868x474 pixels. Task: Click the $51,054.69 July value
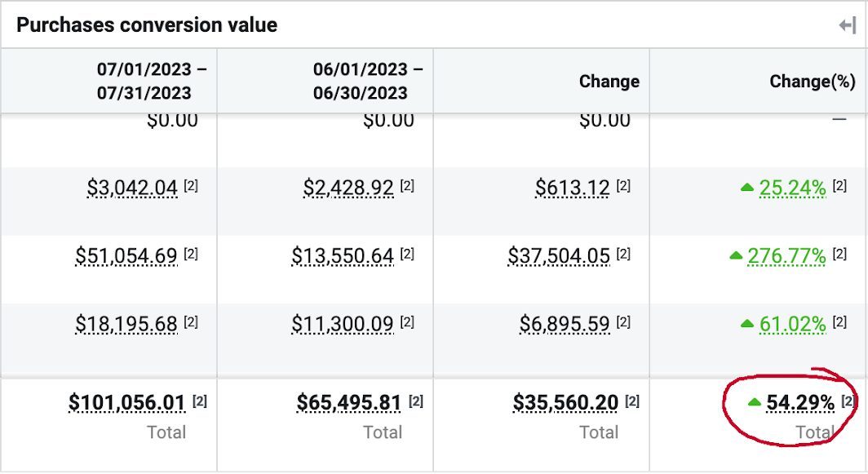coord(126,256)
